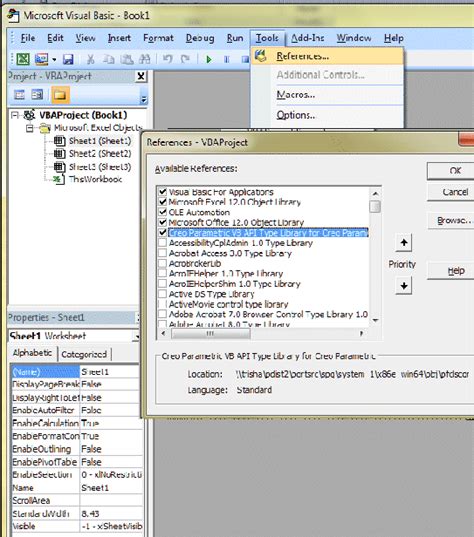This screenshot has height=537, width=474.
Task: Click the green Run macro icon
Action: (x=209, y=60)
